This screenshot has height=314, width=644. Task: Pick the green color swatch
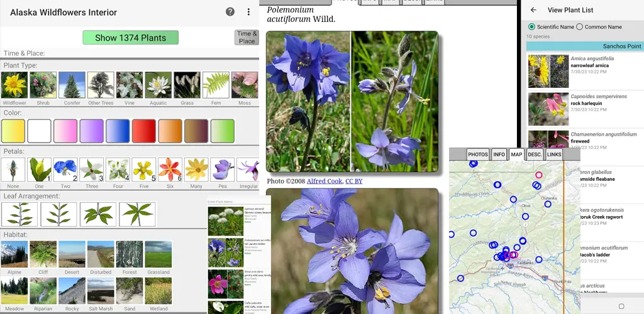tap(222, 131)
